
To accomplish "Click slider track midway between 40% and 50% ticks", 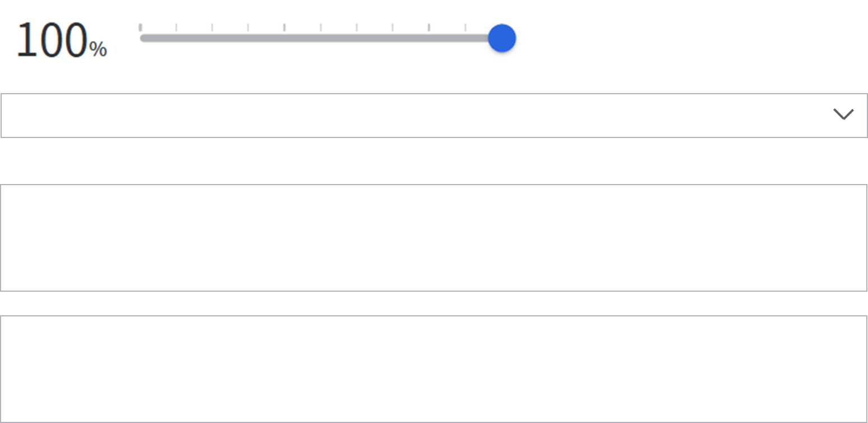I will click(x=303, y=38).
